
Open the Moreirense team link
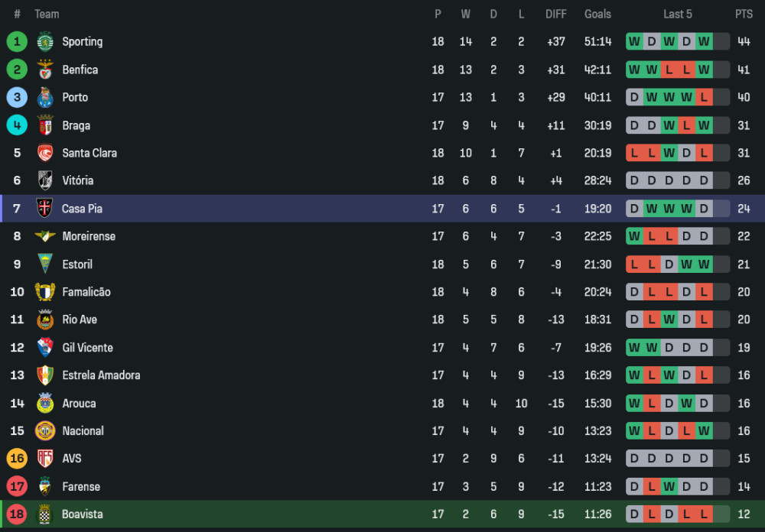tap(89, 236)
